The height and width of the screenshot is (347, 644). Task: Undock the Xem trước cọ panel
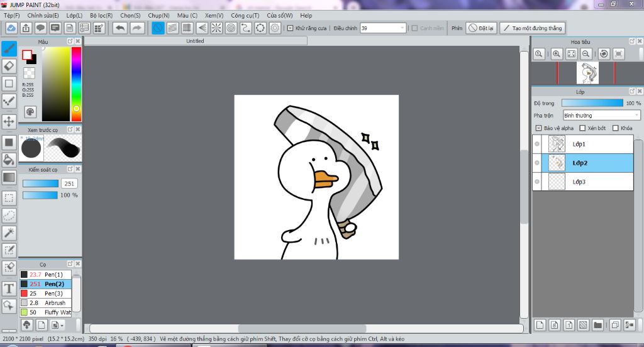click(x=70, y=129)
